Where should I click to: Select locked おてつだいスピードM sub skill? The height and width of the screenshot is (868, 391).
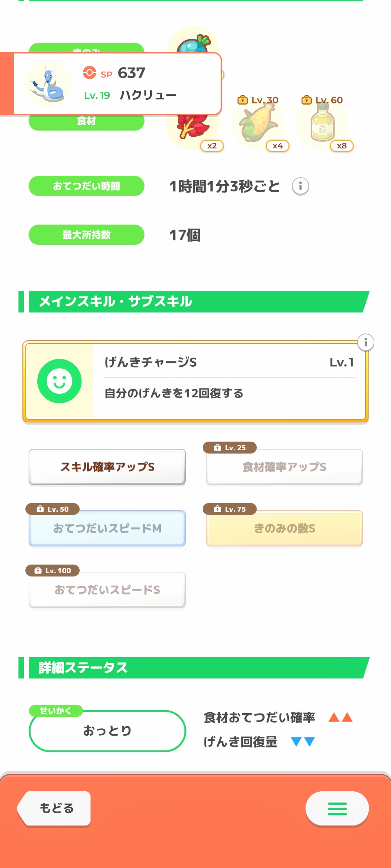click(107, 528)
